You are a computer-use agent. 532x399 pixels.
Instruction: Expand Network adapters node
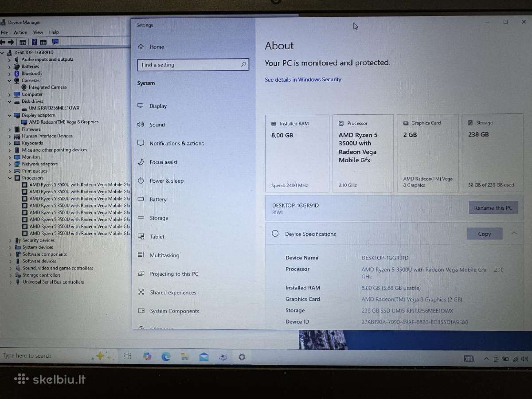pyautogui.click(x=10, y=164)
